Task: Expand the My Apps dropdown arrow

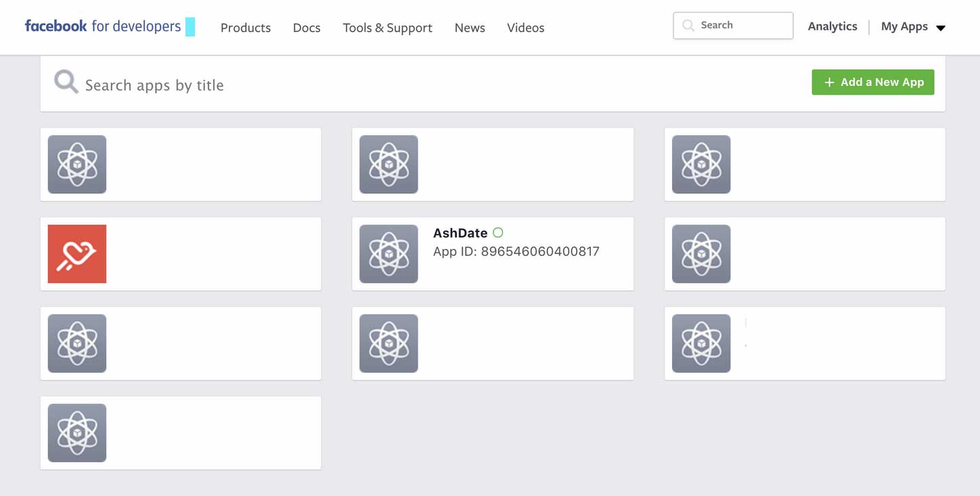Action: pos(941,28)
